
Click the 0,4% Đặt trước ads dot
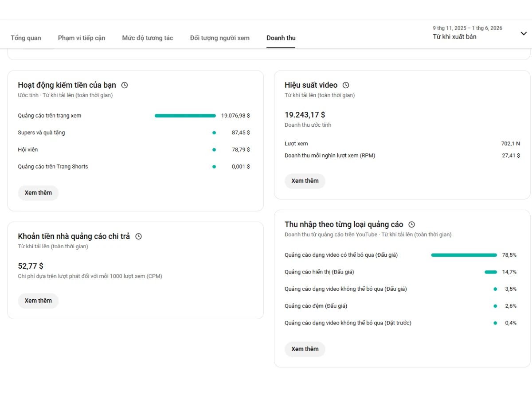(x=495, y=323)
